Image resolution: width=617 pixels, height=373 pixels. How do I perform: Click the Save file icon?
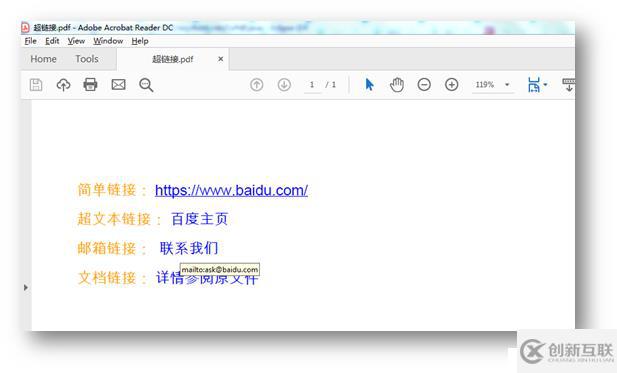click(36, 85)
